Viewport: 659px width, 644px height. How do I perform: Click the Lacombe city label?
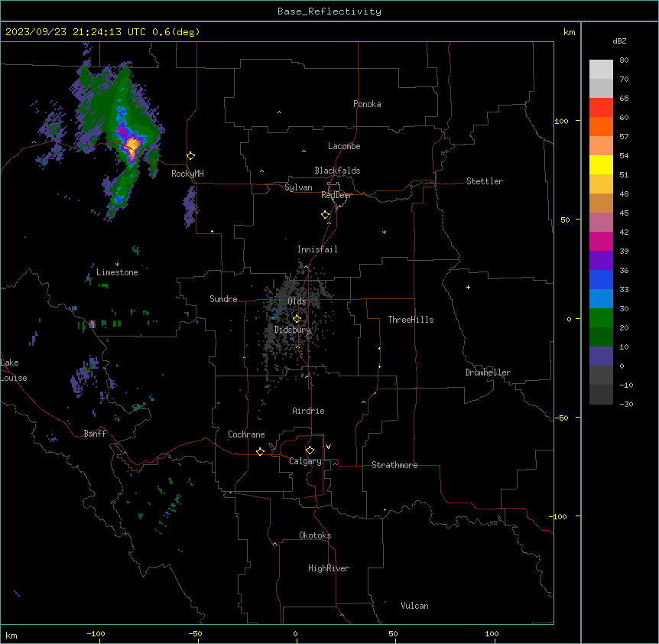(344, 146)
